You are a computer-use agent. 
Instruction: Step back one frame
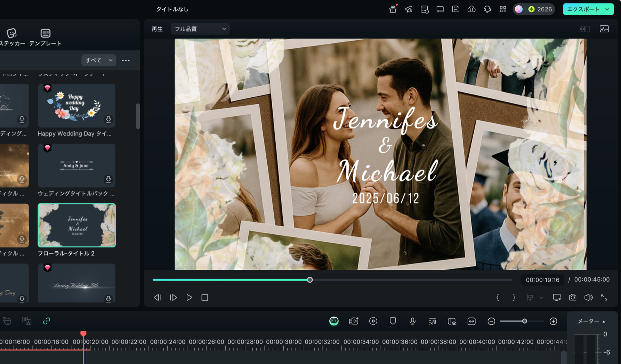coord(157,298)
